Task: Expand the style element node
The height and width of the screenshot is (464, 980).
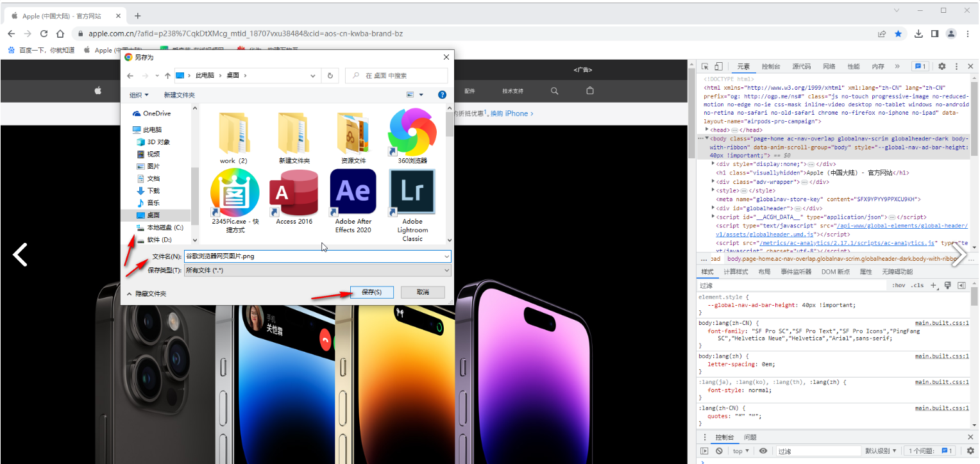Action: (714, 190)
